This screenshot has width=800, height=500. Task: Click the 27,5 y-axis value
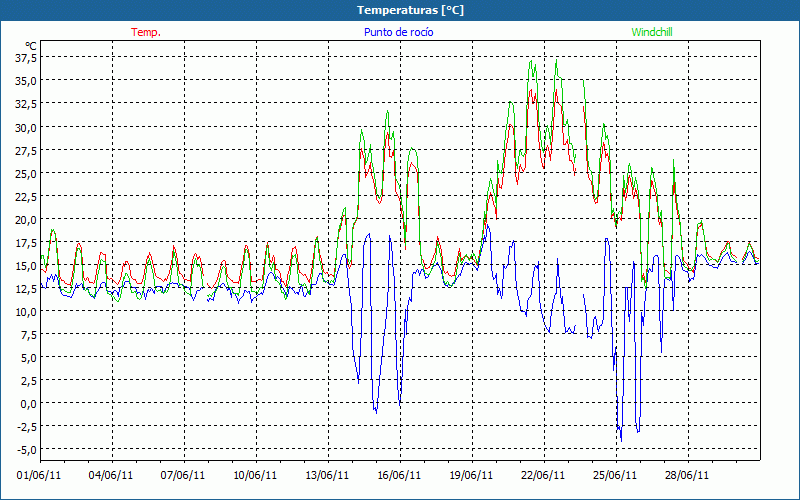[x=26, y=151]
